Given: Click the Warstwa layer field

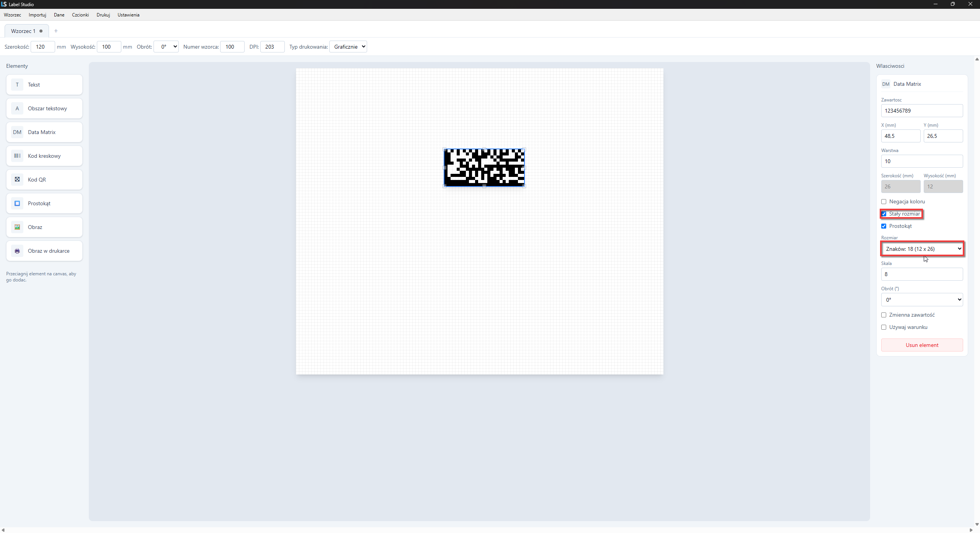Looking at the screenshot, I should tap(922, 161).
